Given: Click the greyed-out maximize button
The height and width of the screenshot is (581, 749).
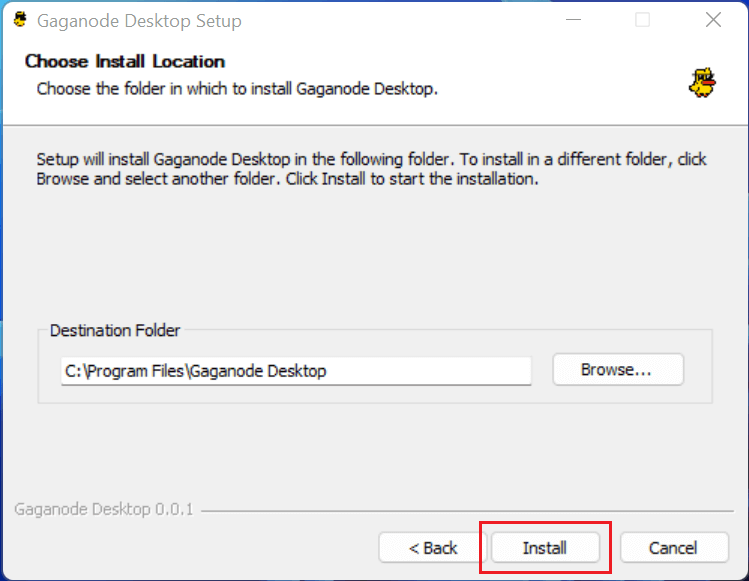Looking at the screenshot, I should click(x=642, y=20).
